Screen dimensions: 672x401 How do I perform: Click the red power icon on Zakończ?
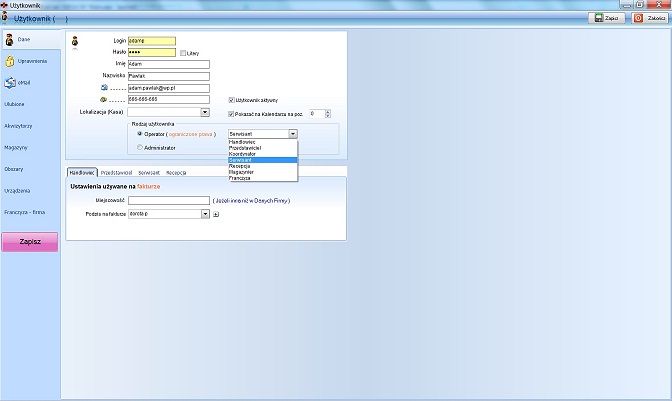[639, 18]
